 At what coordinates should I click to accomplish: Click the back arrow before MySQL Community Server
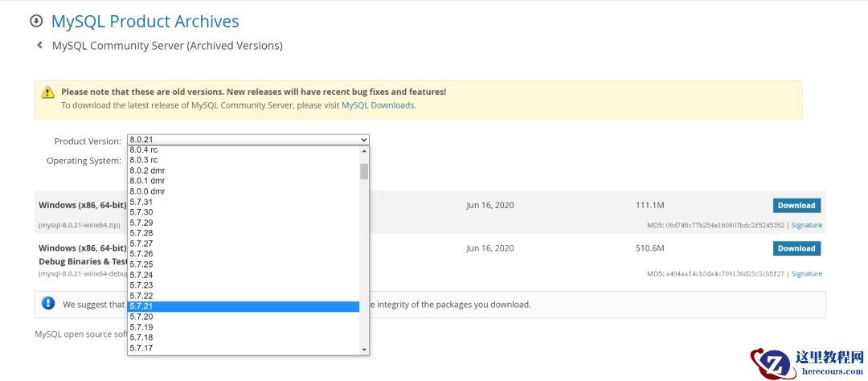pyautogui.click(x=39, y=45)
